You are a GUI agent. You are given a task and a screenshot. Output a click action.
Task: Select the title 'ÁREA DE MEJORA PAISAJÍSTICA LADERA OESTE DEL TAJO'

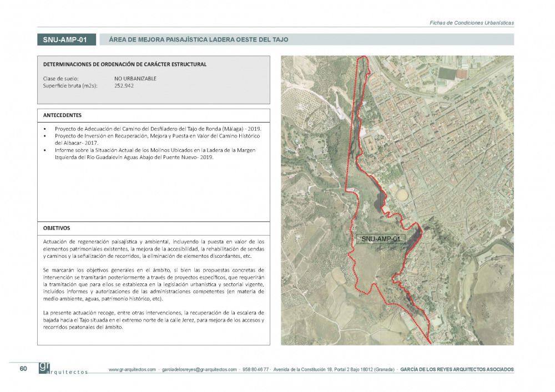198,39
